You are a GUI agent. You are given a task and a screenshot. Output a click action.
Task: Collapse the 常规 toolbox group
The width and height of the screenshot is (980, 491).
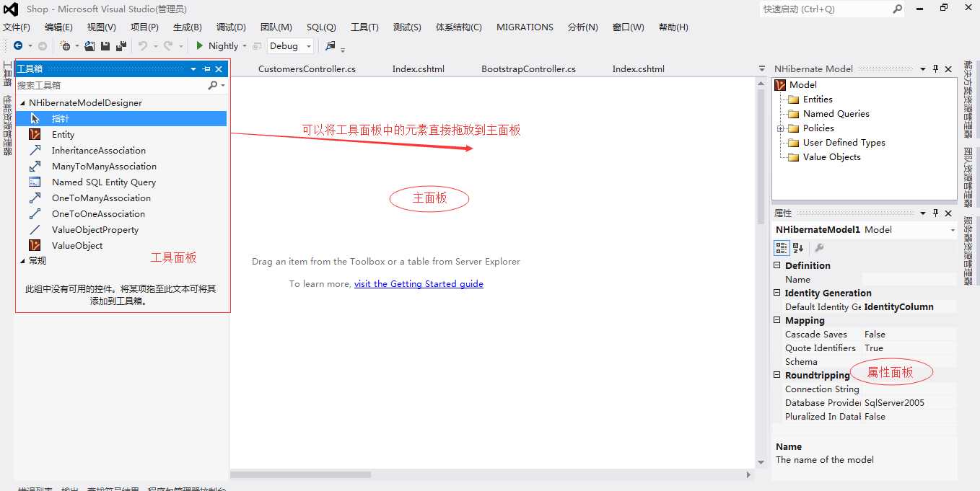click(x=22, y=261)
